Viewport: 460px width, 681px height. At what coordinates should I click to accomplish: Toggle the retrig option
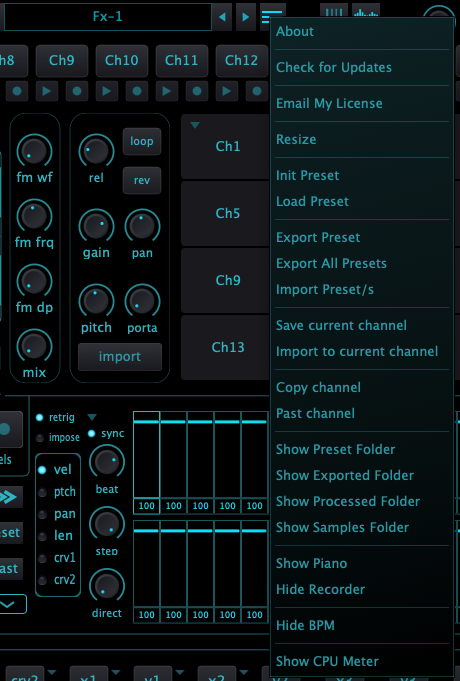[40, 417]
